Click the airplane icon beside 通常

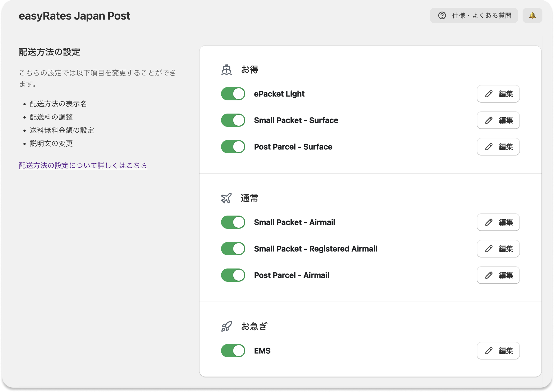[x=227, y=198]
